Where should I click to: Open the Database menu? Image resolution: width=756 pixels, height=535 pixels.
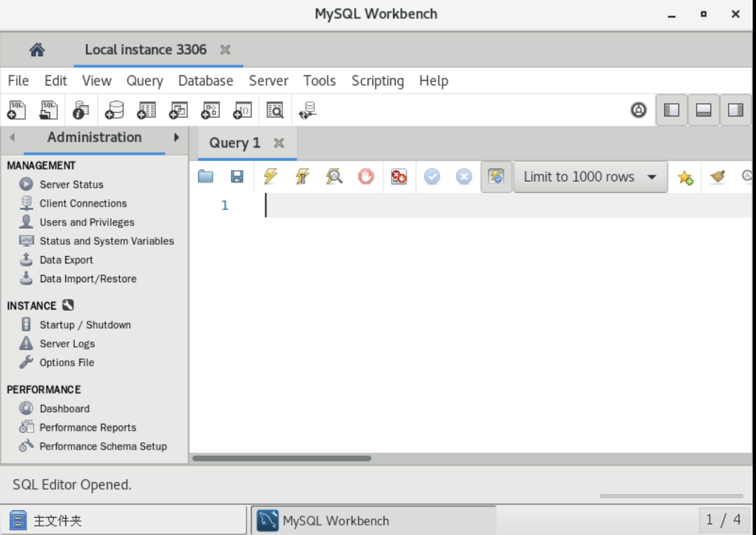(206, 81)
